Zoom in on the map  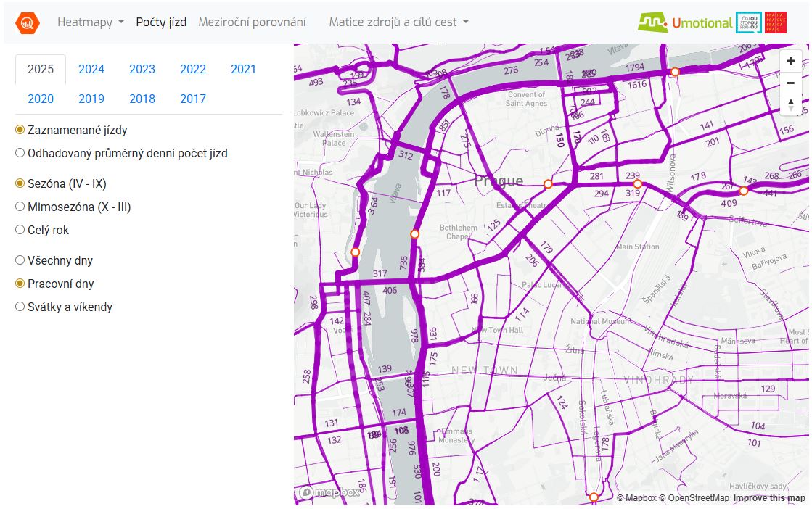(790, 62)
